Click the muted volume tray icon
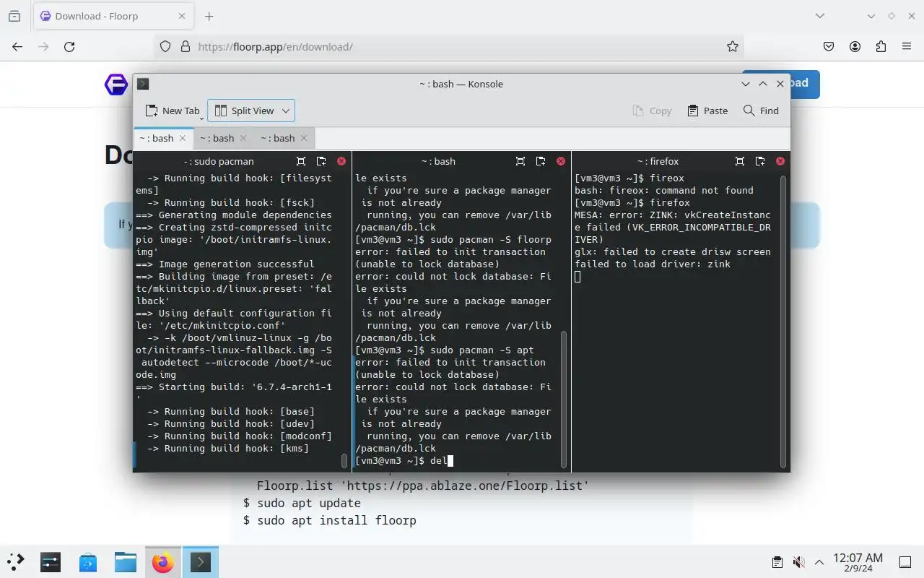The width and height of the screenshot is (924, 578). (798, 562)
